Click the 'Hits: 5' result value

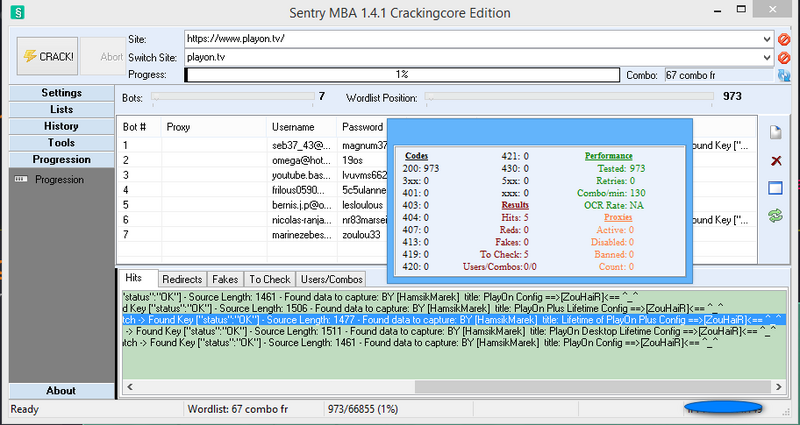coord(515,217)
